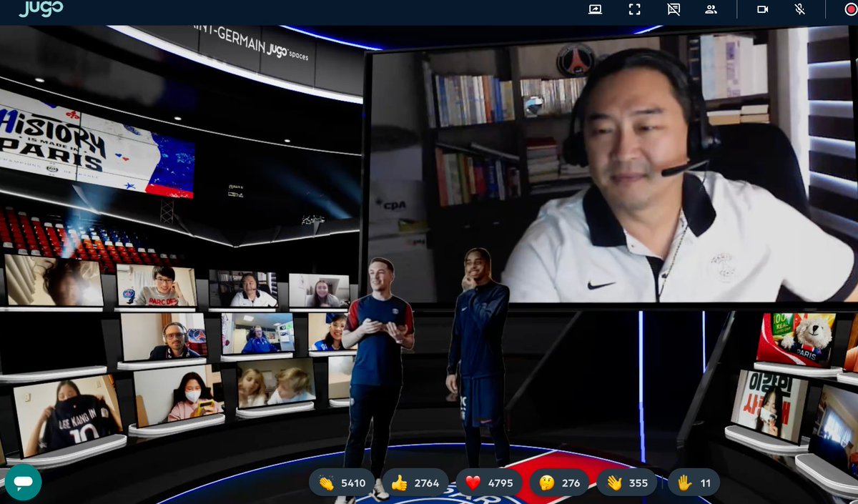Click the History is made in Paris banner
Viewport: 858px width, 504px height.
[x=97, y=144]
